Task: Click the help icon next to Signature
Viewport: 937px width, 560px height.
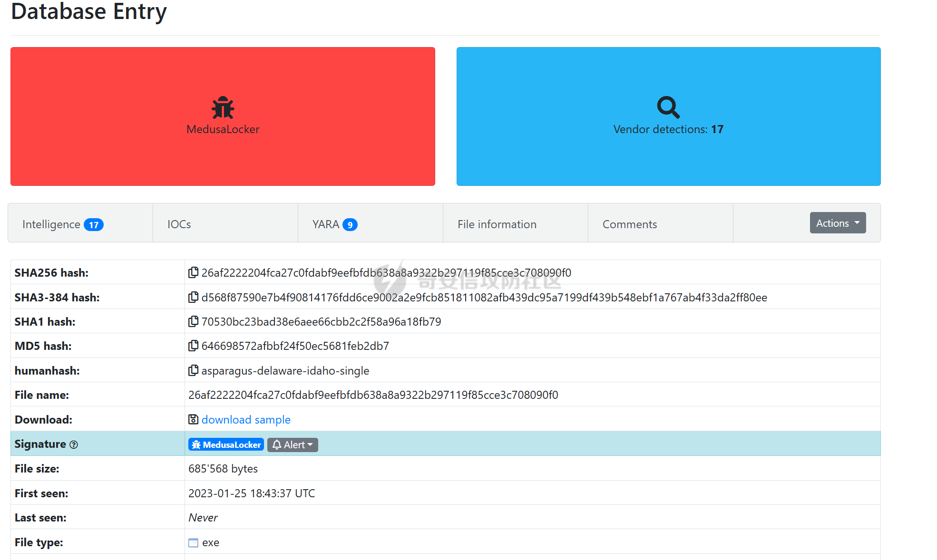Action: coord(74,444)
